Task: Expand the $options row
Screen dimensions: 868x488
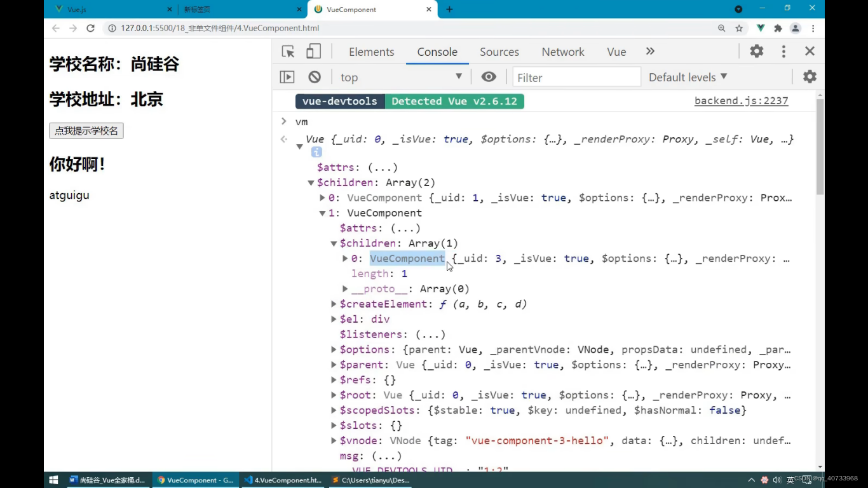Action: (x=334, y=349)
